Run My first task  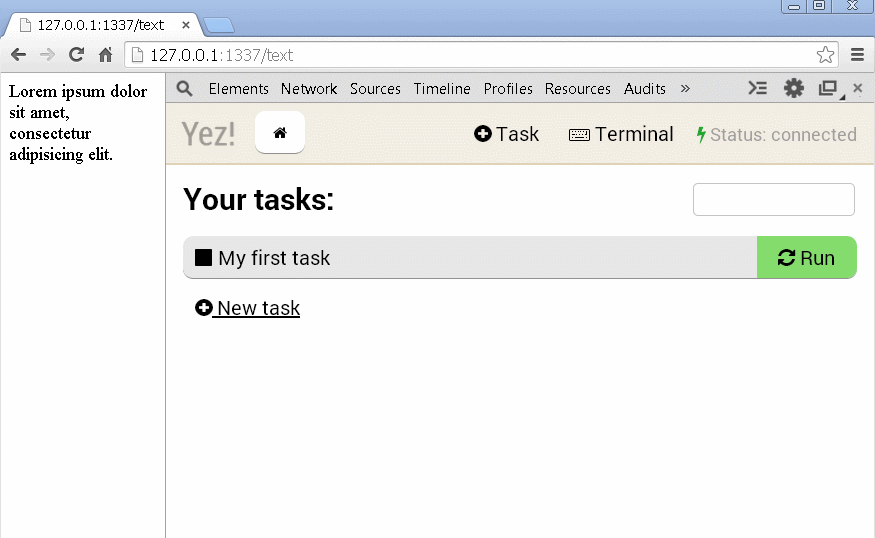pyautogui.click(x=806, y=258)
